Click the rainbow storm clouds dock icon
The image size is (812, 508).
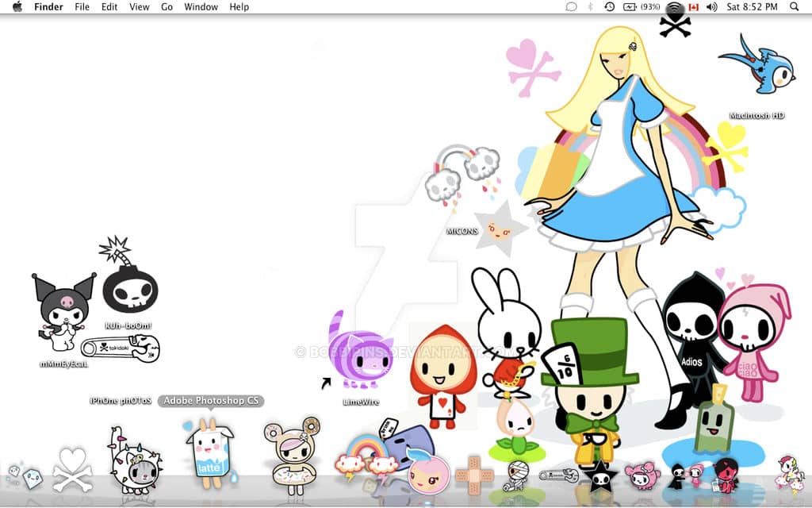[366, 458]
